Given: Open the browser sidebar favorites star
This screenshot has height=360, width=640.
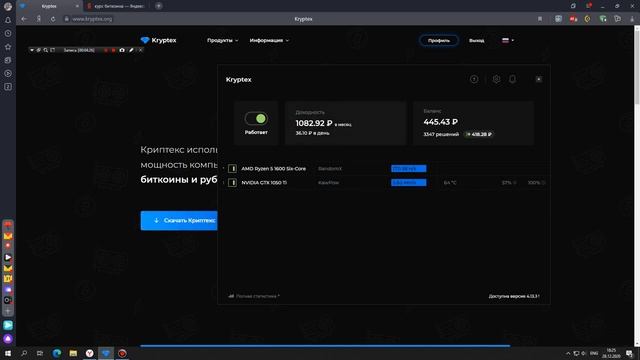Looking at the screenshot, I should tap(8, 47).
